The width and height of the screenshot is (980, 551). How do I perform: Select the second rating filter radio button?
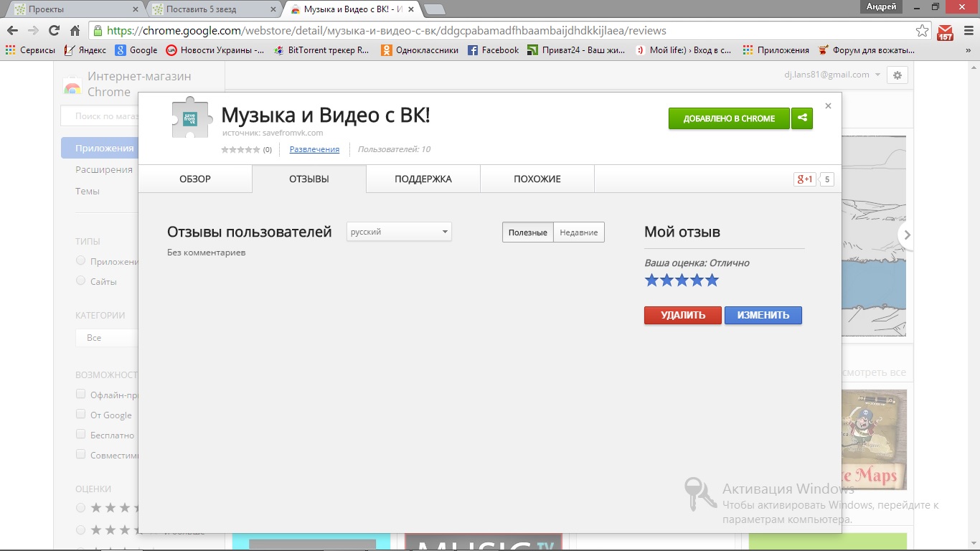pyautogui.click(x=80, y=529)
